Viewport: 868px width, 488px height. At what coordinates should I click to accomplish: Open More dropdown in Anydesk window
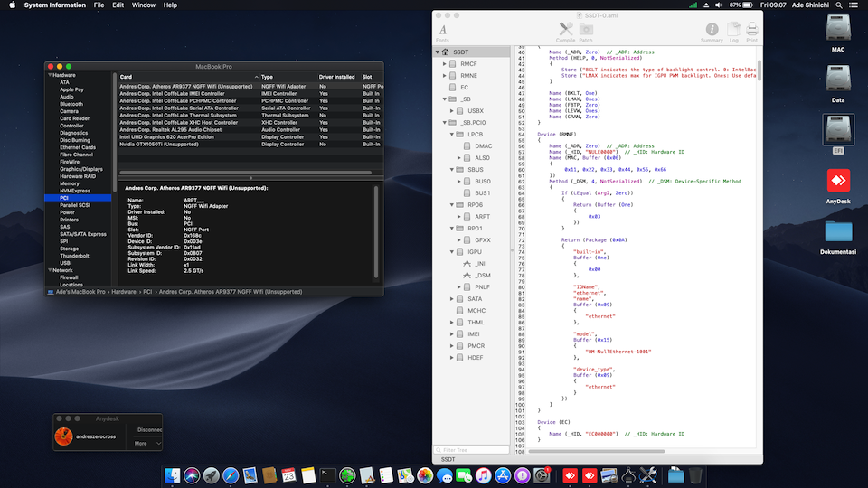147,443
